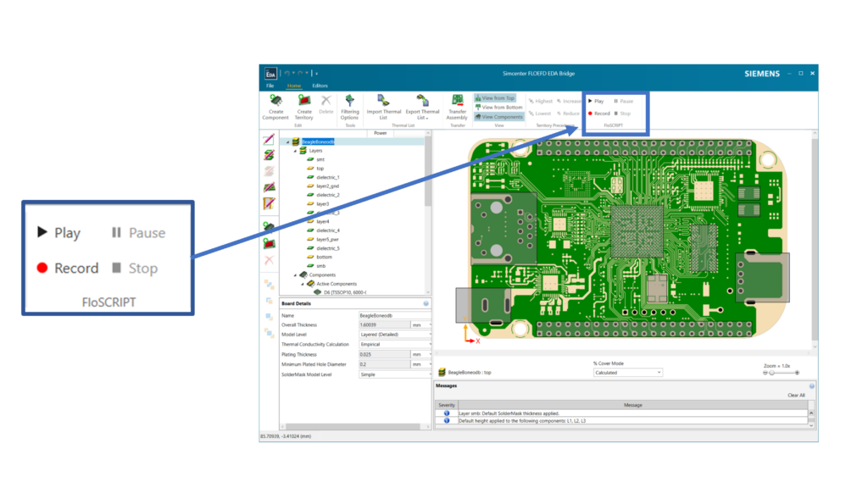Switch to View from Bottom
868x488 pixels.
pos(498,108)
